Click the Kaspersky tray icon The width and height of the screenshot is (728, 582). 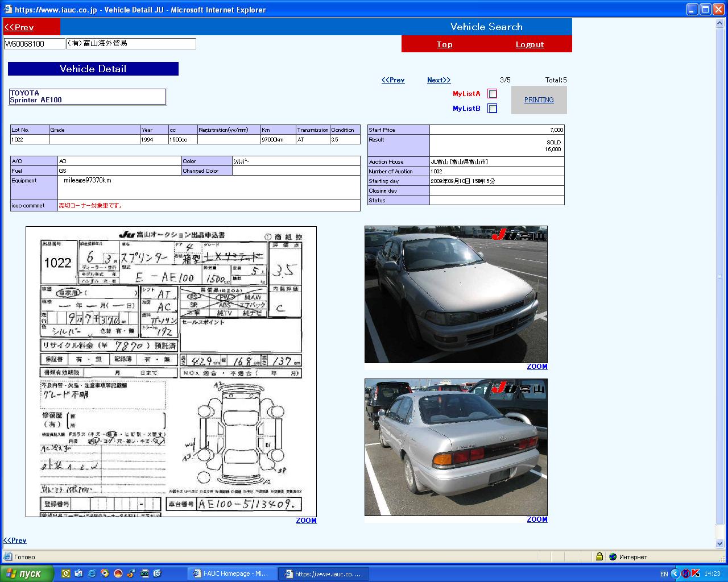pyautogui.click(x=696, y=573)
